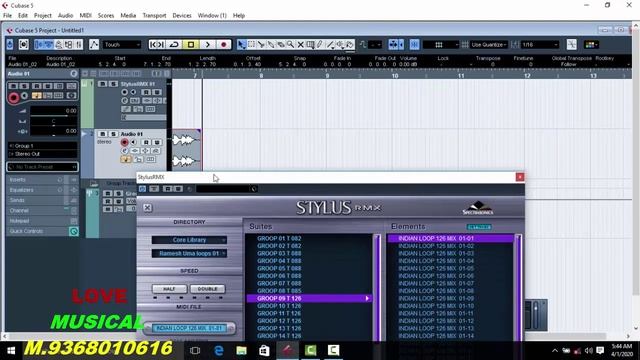Open the Use Quantize grid type dropdown
Viewport: 640px width, 360px height.
[x=489, y=44]
